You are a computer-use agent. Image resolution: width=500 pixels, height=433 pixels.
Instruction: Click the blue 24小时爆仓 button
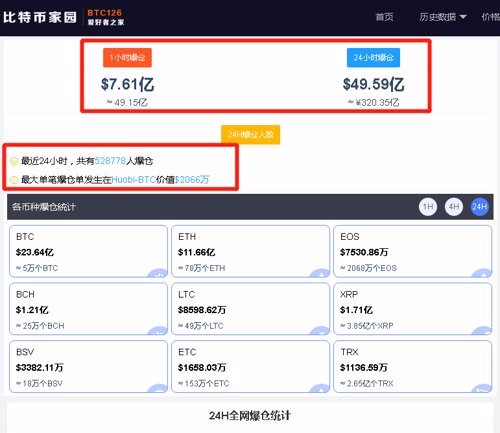pyautogui.click(x=373, y=58)
